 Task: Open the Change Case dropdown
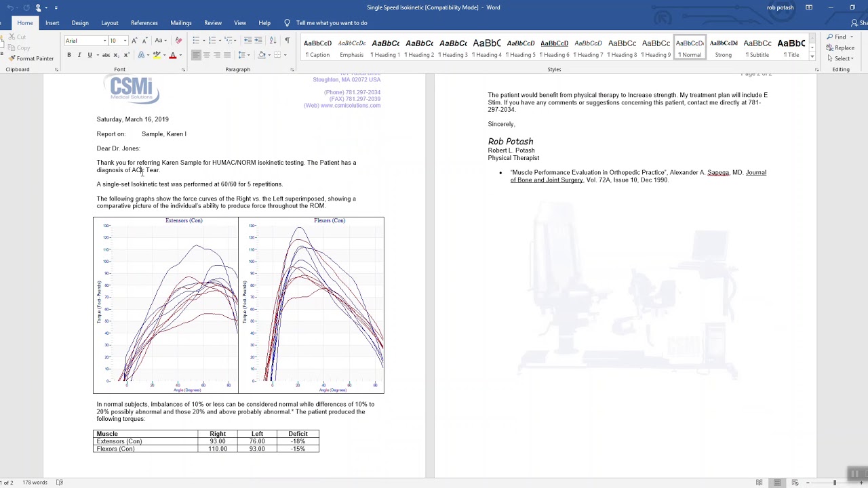point(161,41)
